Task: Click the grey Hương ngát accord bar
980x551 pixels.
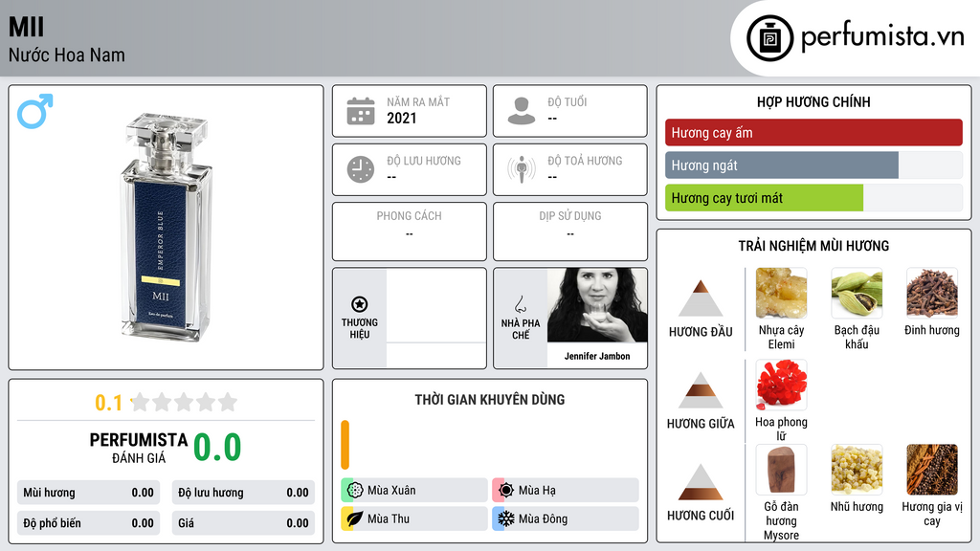Action: pyautogui.click(x=782, y=165)
